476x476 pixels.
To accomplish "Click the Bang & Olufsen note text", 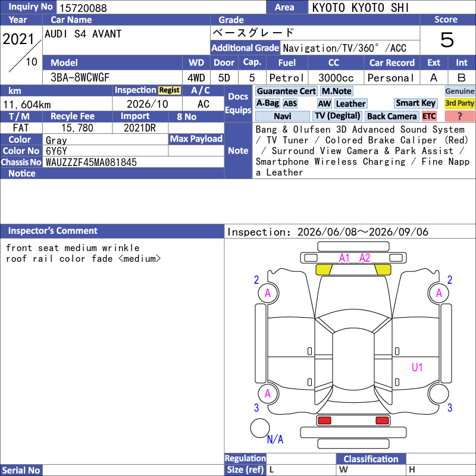I will (362, 151).
